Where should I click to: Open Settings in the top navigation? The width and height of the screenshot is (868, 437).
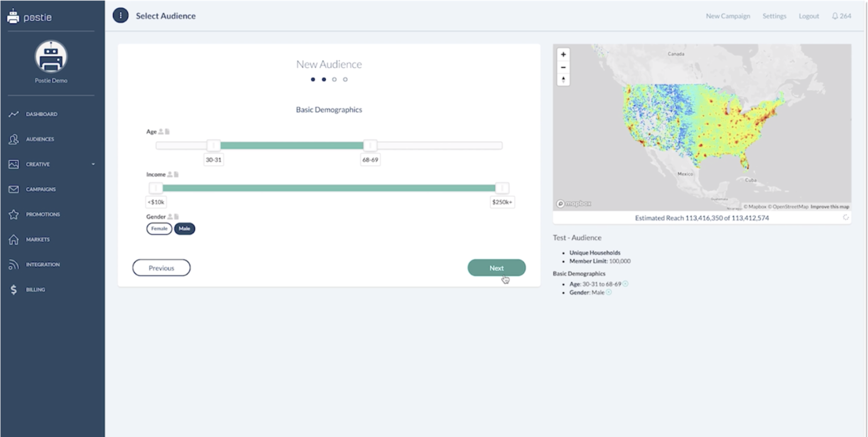point(774,16)
